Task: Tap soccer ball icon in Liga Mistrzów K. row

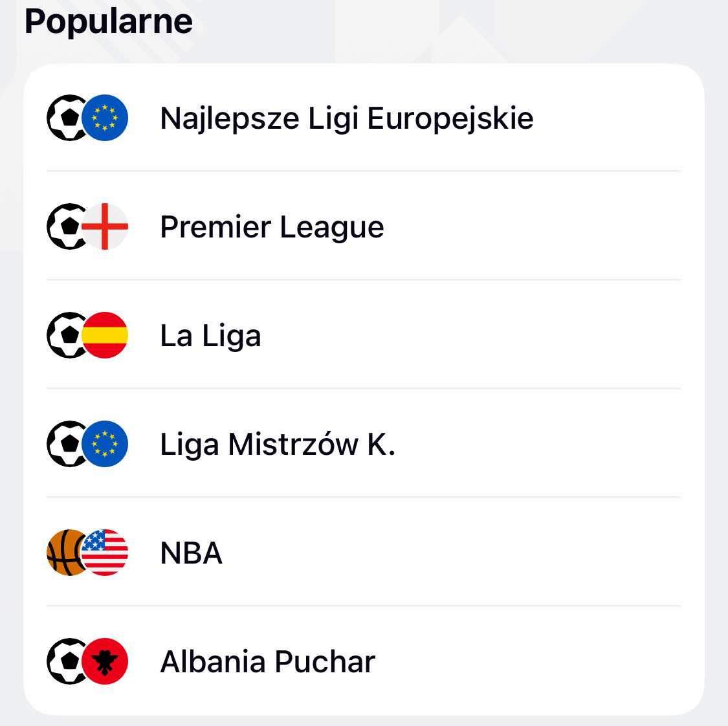Action: [x=65, y=444]
